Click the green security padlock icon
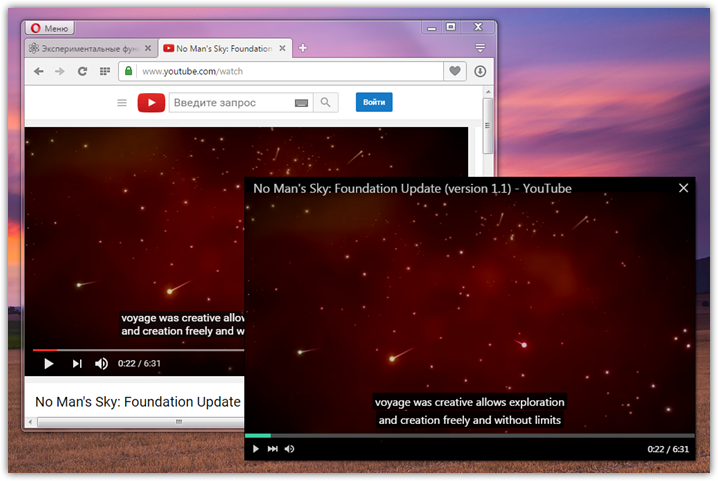Image resolution: width=718 pixels, height=481 pixels. pyautogui.click(x=129, y=71)
